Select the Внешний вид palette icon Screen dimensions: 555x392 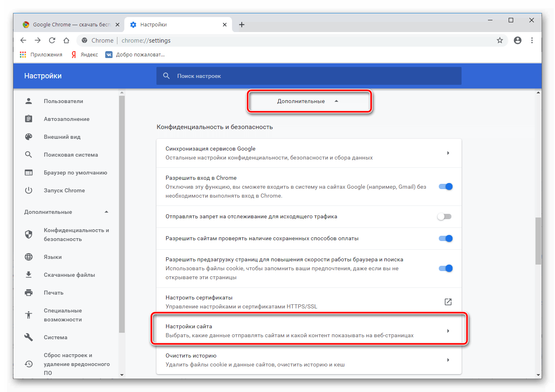[x=28, y=137]
